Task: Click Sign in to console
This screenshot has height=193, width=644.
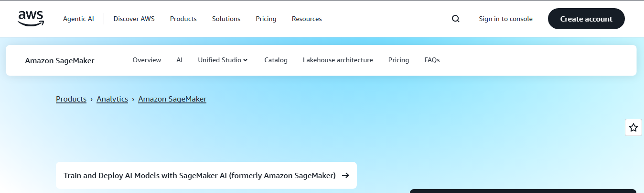Action: tap(505, 19)
